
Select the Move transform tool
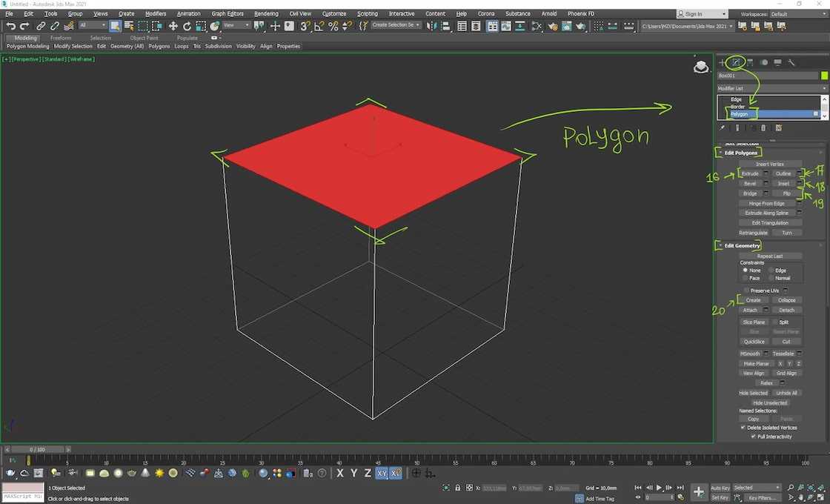point(173,26)
